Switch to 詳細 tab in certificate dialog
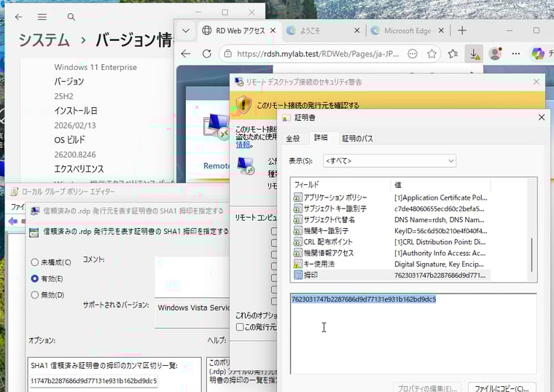554x392 pixels. pos(321,138)
